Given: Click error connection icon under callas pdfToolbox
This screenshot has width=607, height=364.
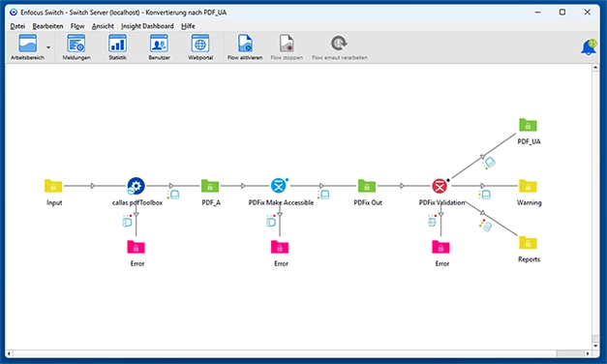Looking at the screenshot, I should (127, 221).
